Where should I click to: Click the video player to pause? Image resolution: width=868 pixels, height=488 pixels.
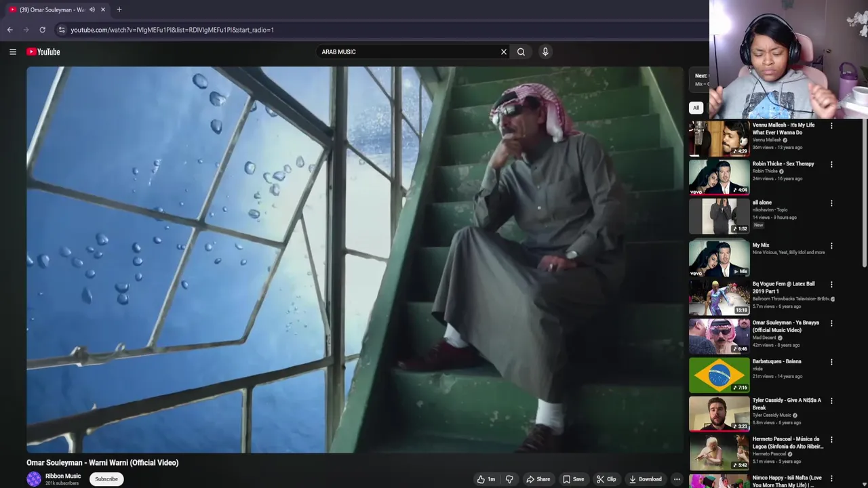pos(355,260)
